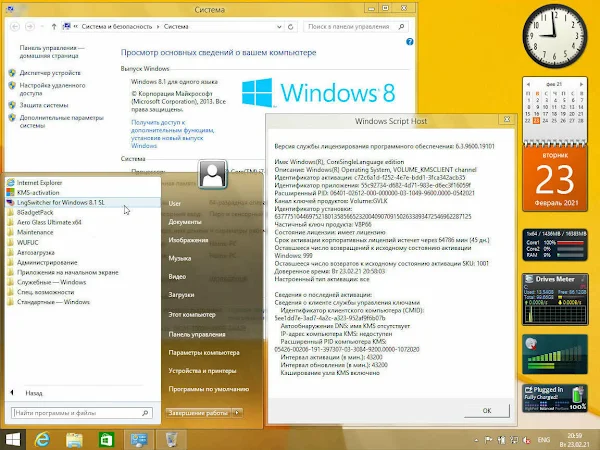The height and width of the screenshot is (450, 600).
Task: Click the user account picture
Action: click(x=213, y=174)
